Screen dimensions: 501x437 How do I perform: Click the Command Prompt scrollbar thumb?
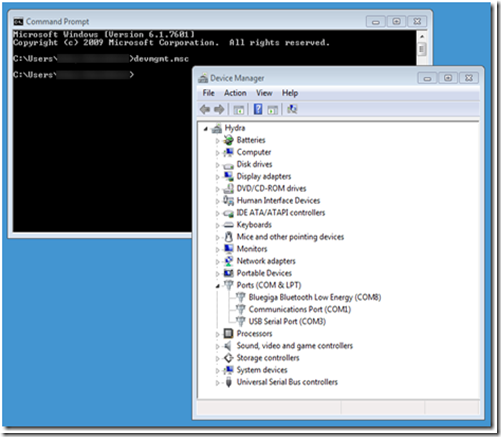pos(422,49)
